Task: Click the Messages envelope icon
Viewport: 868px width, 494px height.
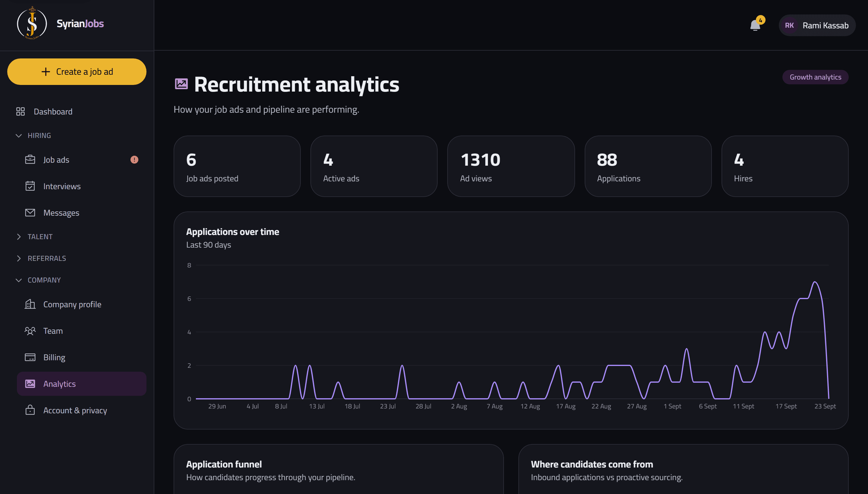Action: coord(30,213)
